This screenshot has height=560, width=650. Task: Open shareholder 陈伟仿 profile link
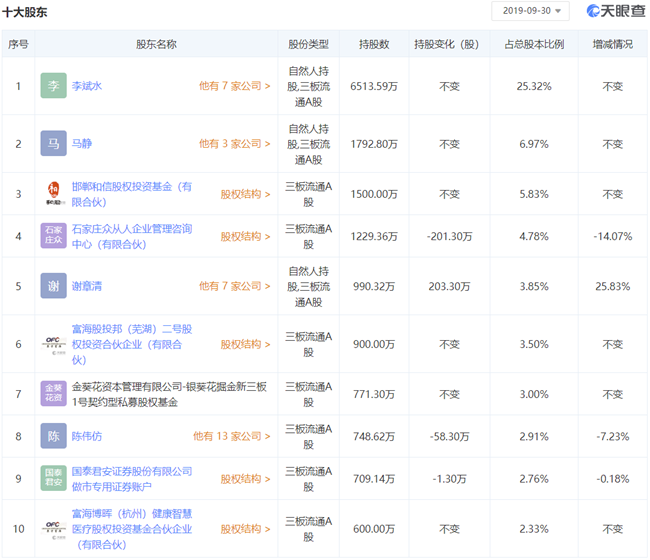(87, 436)
